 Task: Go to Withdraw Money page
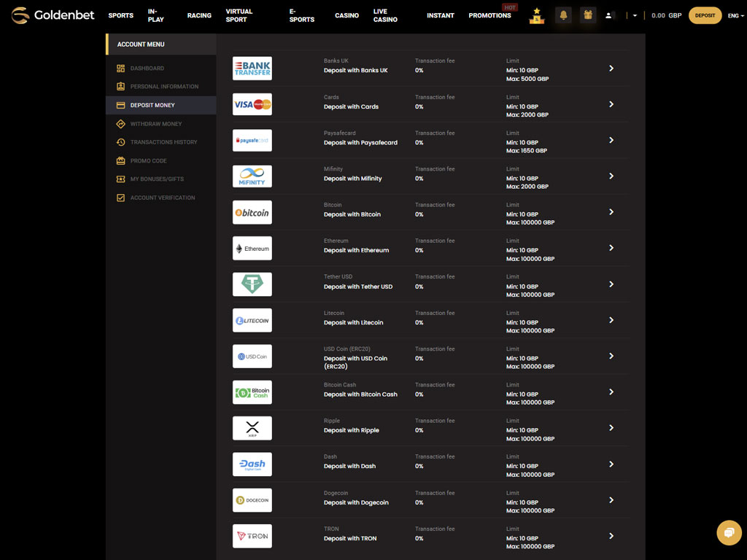(156, 124)
